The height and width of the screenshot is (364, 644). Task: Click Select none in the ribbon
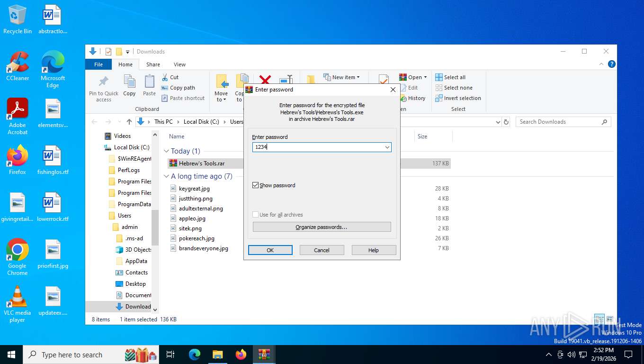point(454,88)
